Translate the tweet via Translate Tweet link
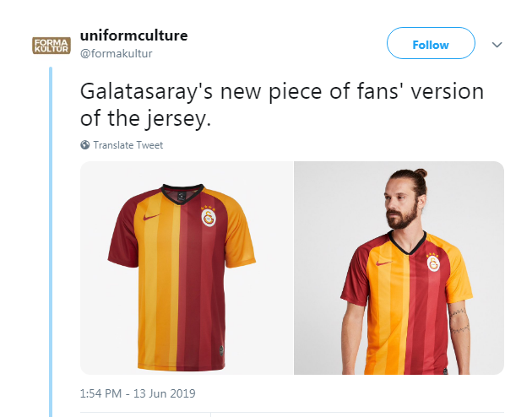The width and height of the screenshot is (532, 417). point(128,145)
